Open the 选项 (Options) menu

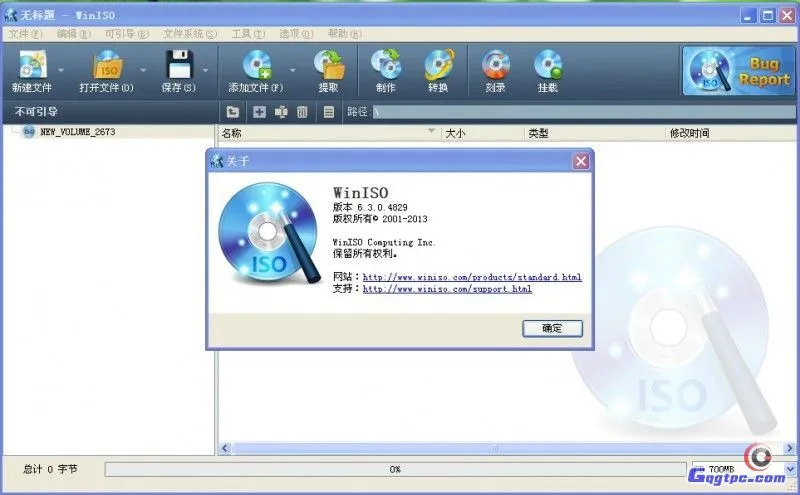point(296,34)
